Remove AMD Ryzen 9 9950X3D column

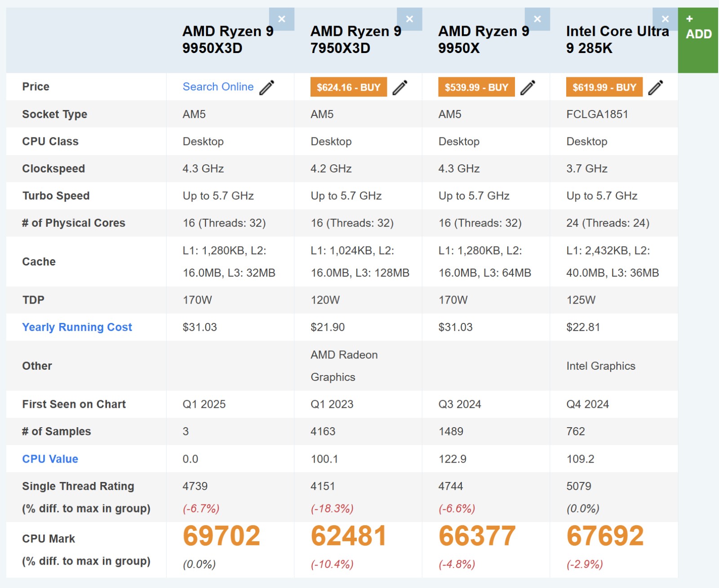282,19
